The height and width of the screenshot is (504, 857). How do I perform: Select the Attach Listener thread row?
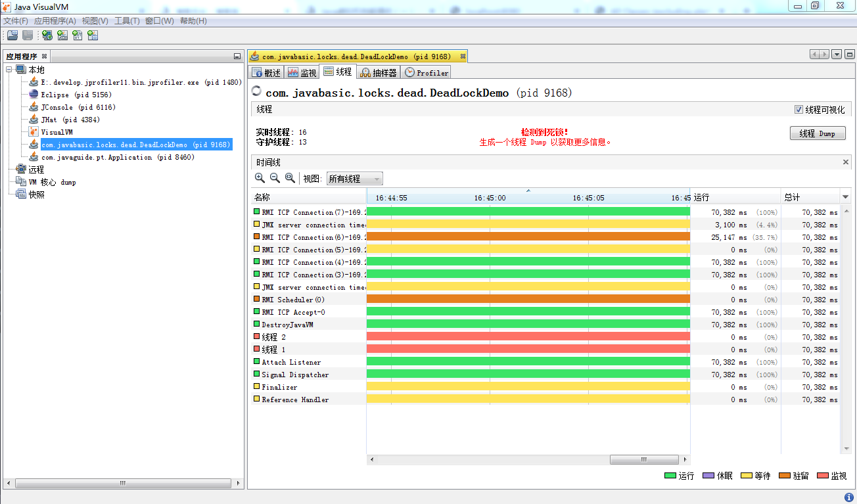pyautogui.click(x=545, y=362)
